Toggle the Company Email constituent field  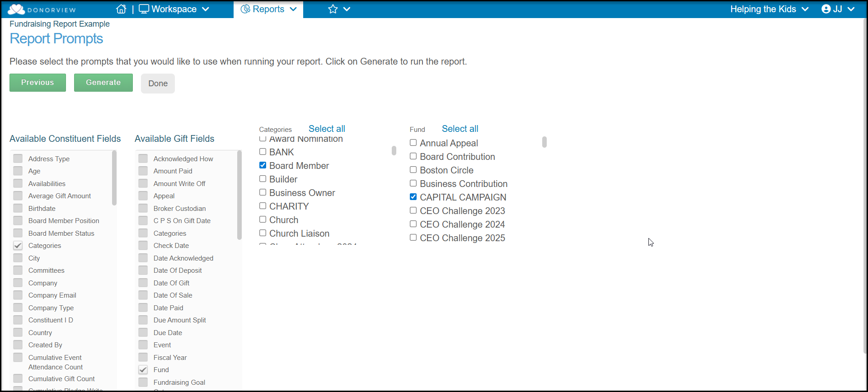pos(18,295)
